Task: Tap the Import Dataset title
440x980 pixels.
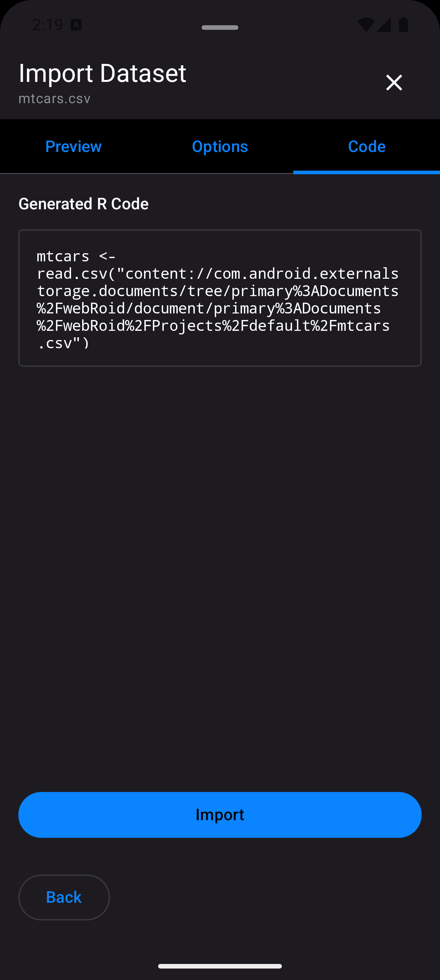Action: point(102,73)
